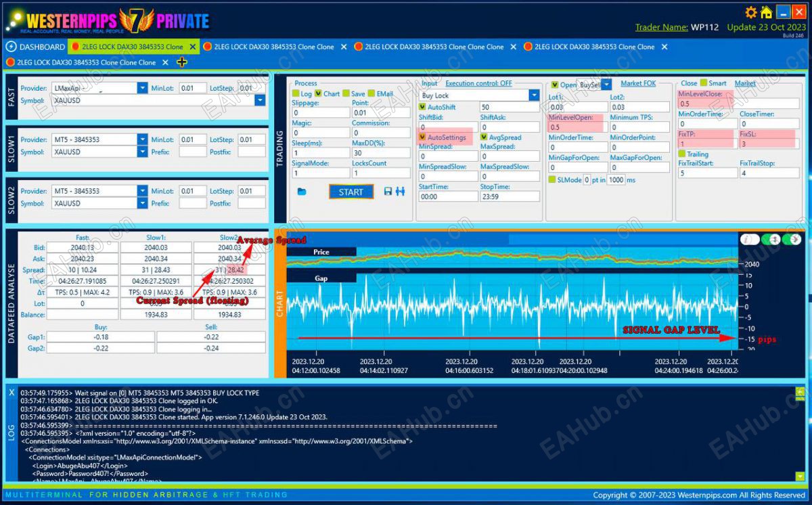
Task: Enable the Save checkbox in Process
Action: click(x=346, y=94)
